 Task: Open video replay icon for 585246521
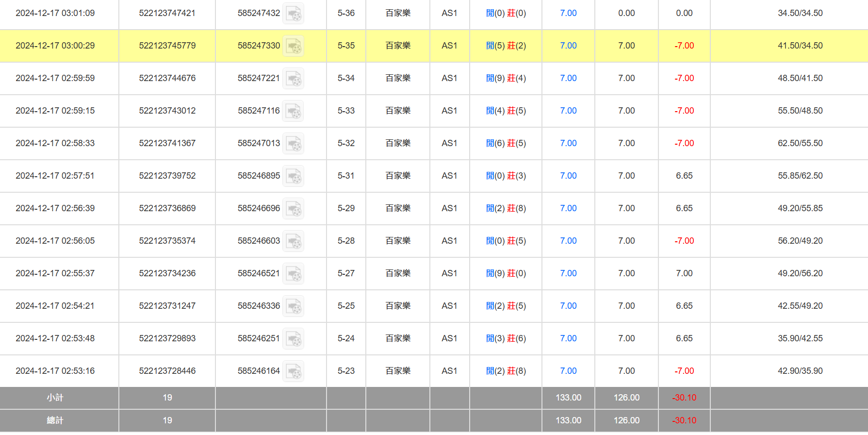(x=293, y=274)
